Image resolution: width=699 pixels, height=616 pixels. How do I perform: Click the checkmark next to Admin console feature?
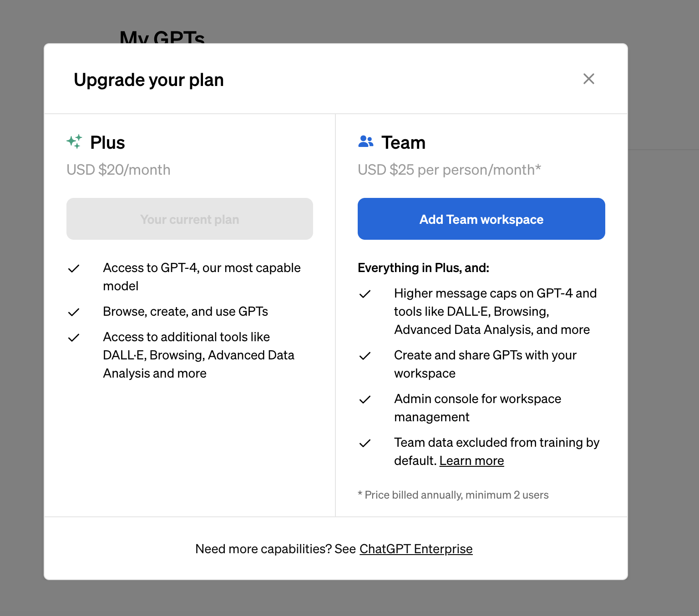(x=365, y=399)
